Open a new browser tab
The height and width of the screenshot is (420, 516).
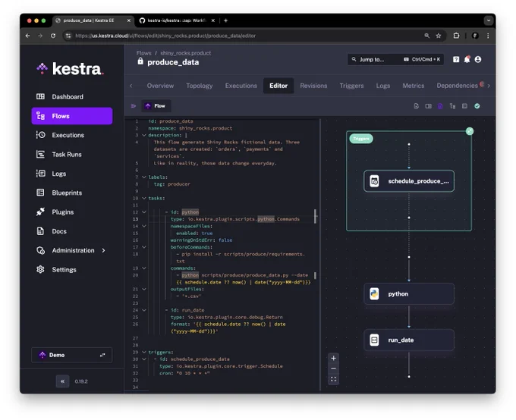click(x=226, y=20)
